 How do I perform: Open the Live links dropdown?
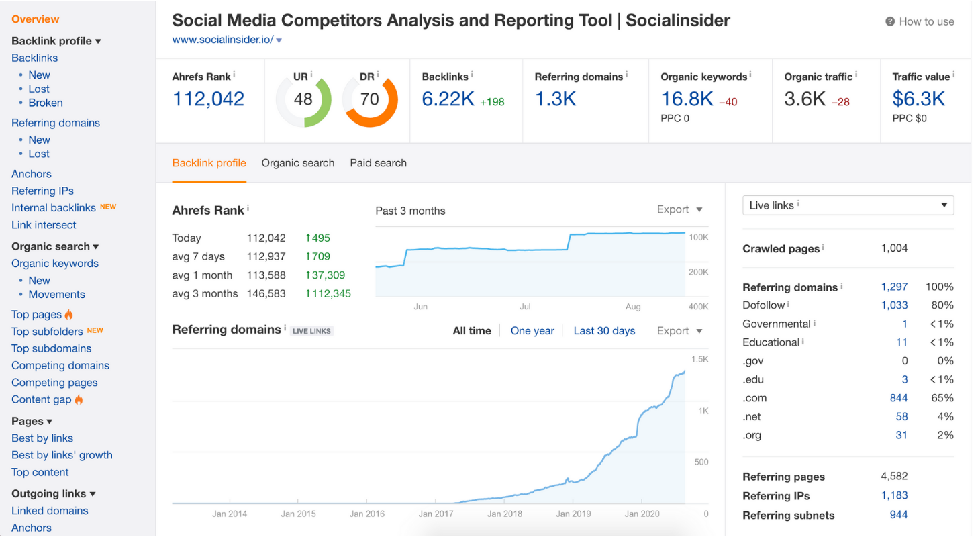848,205
